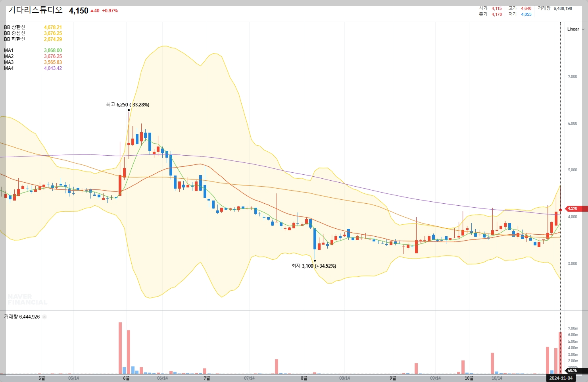The image size is (588, 382).
Task: Click the 6,000 price axis label
Action: click(x=573, y=123)
